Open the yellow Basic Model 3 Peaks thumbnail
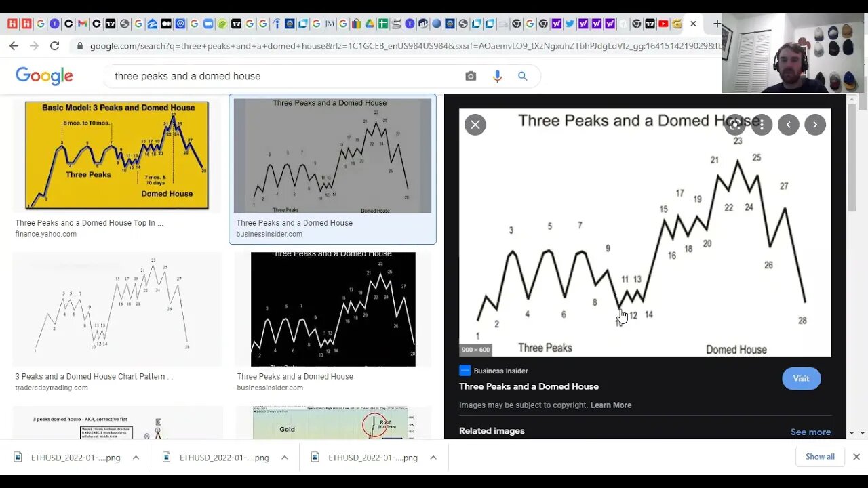The width and height of the screenshot is (868, 488). tap(117, 155)
